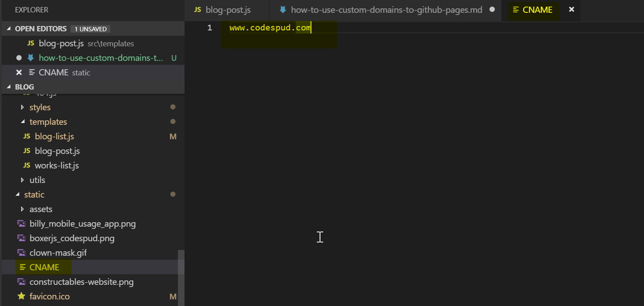Viewport: 644px width, 306px height.
Task: Click modified dot on static folder
Action: tap(173, 194)
